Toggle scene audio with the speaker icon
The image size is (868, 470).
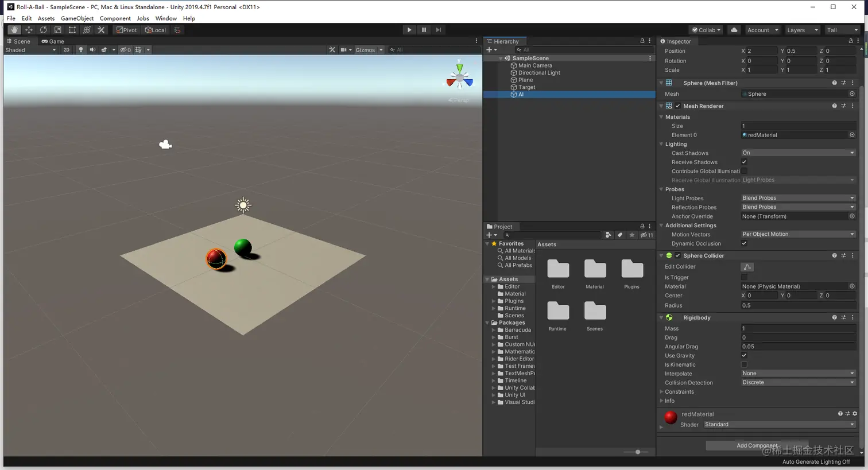[x=92, y=50]
